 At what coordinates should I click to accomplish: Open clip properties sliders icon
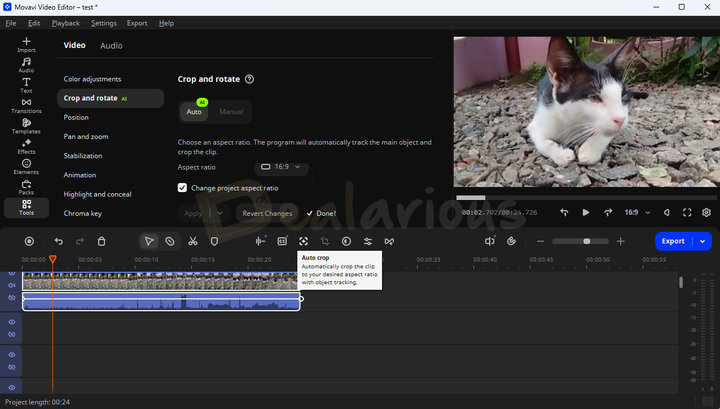(x=368, y=241)
